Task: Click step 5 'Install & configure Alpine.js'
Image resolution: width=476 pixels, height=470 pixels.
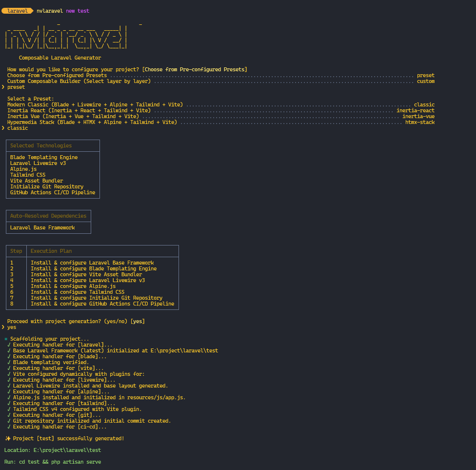Action: point(73,286)
